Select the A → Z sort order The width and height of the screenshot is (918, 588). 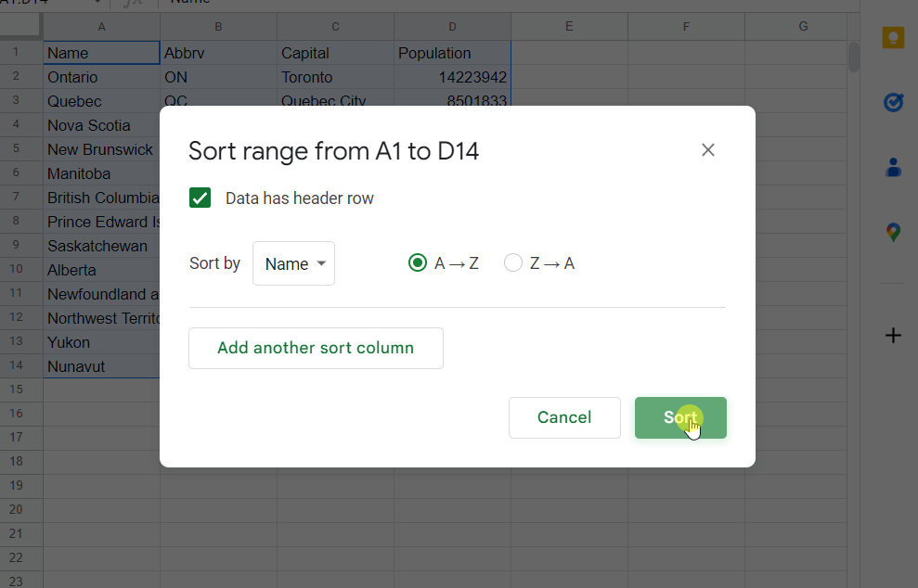tap(418, 263)
